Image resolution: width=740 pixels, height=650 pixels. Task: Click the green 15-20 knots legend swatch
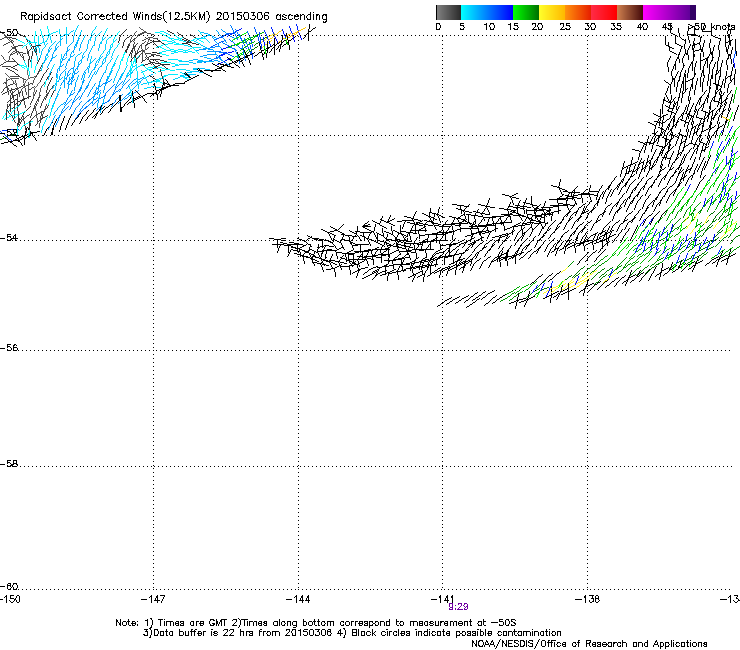tap(526, 12)
